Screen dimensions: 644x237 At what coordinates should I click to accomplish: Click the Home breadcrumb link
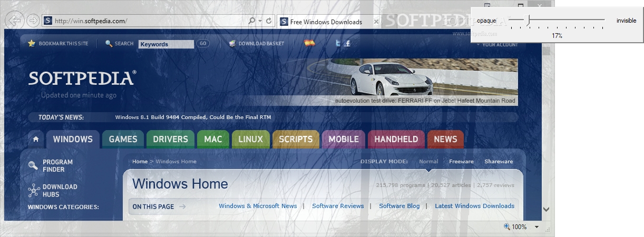140,162
